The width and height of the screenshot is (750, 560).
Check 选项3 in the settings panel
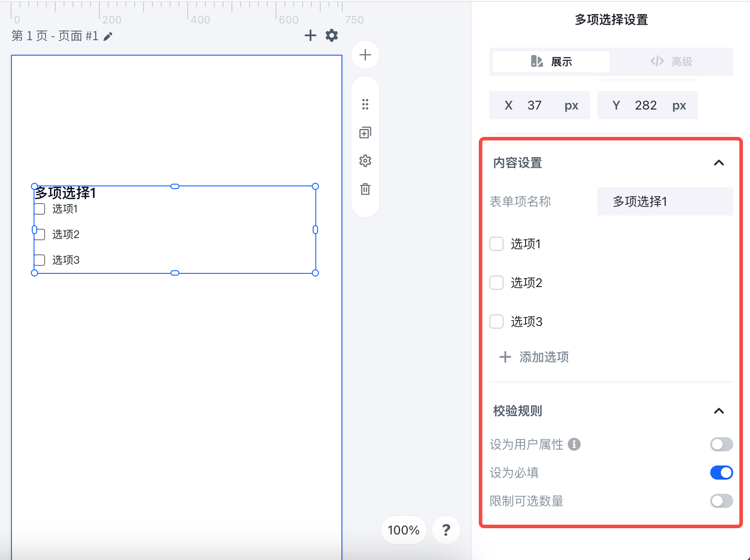point(496,322)
